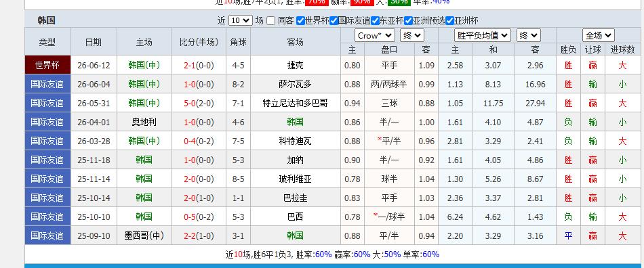Uncheck the 东亚杯 filter checkbox
Image resolution: width=644 pixels, height=268 pixels.
(375, 21)
